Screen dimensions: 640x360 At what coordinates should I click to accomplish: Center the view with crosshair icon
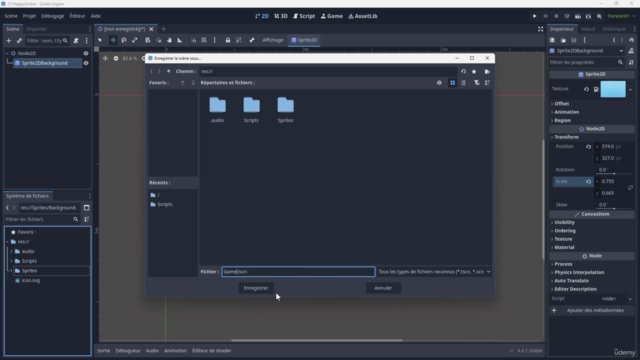(x=105, y=58)
